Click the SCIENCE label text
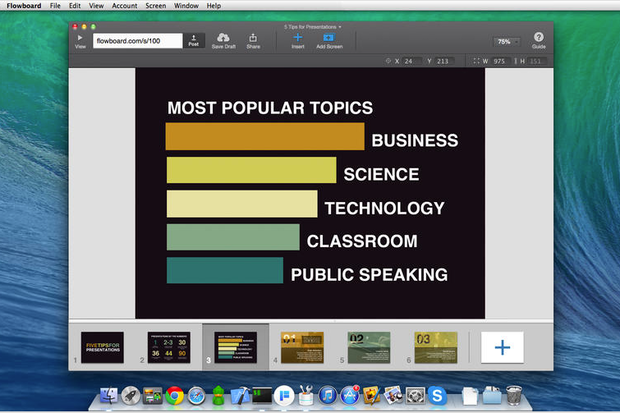 pos(381,174)
